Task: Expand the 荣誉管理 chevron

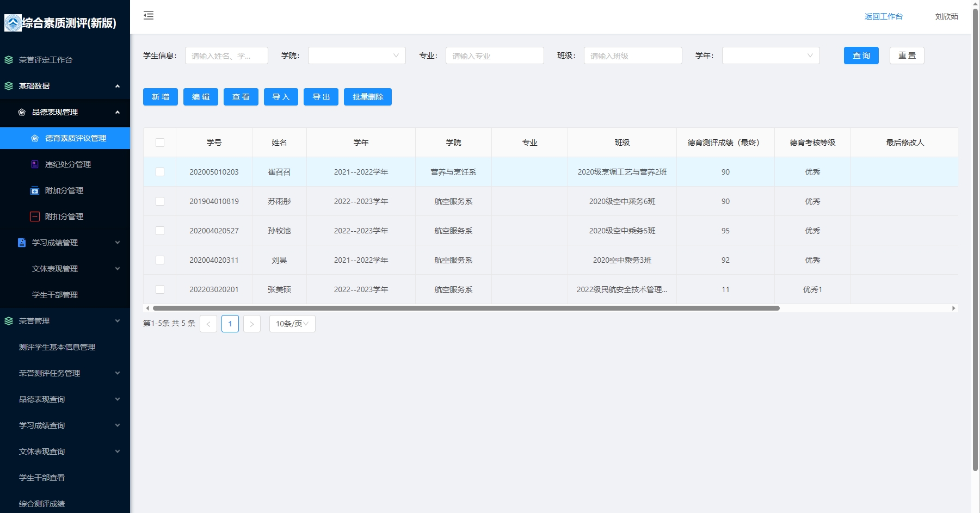Action: 118,321
